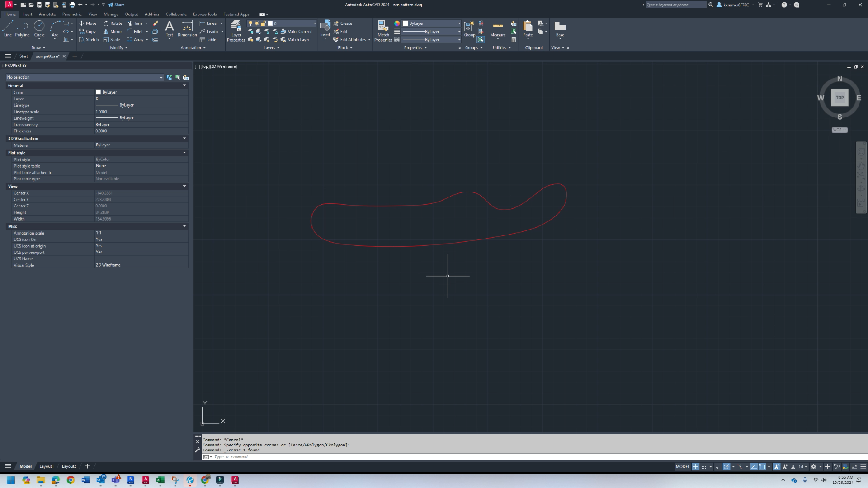
Task: Select the Stretch tool
Action: coord(89,40)
